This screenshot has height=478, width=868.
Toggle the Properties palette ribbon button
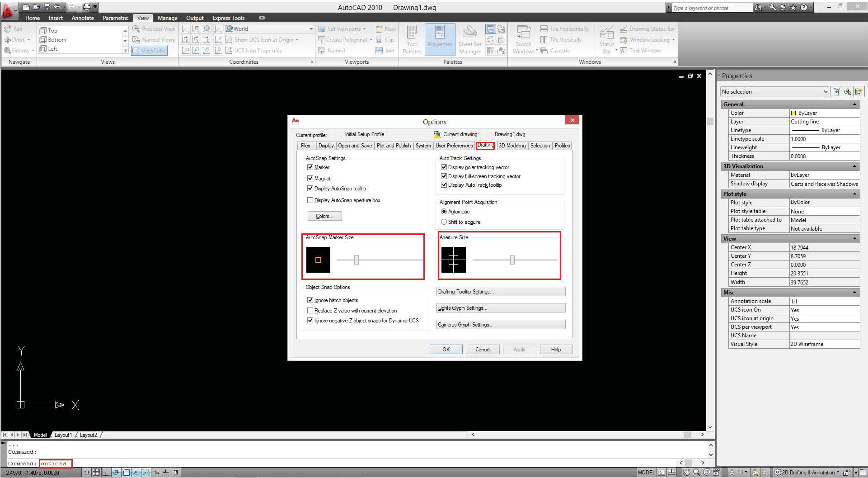(x=440, y=40)
